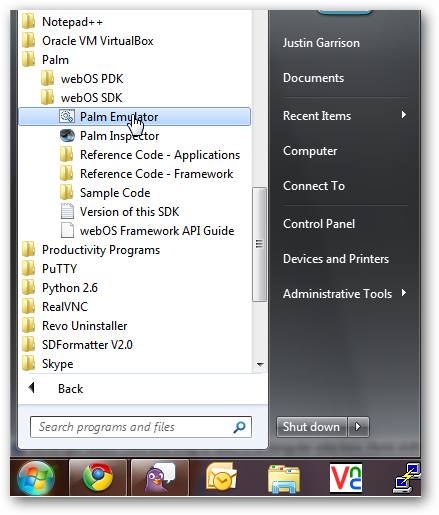The height and width of the screenshot is (515, 439).
Task: Open VNC viewer from the taskbar
Action: 346,478
